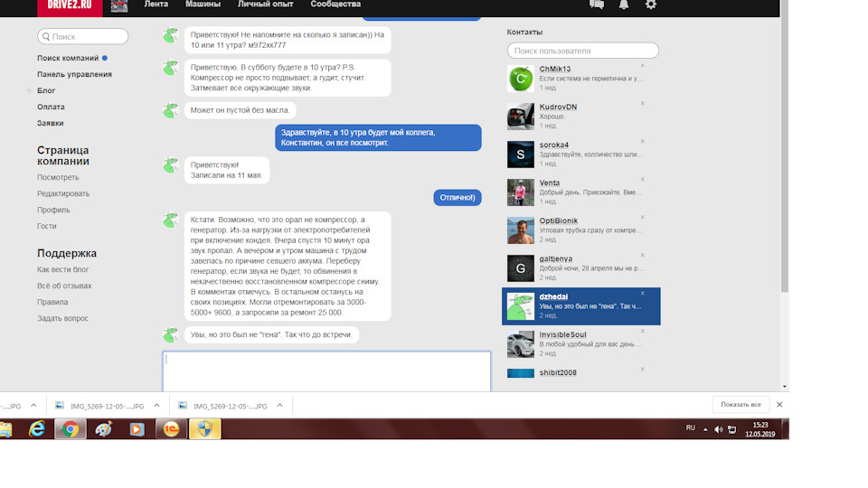
Task: Click the notifications bell icon
Action: (x=624, y=5)
